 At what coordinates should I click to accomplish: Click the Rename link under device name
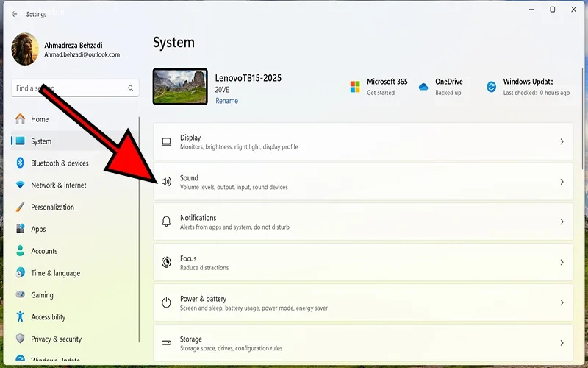(226, 101)
